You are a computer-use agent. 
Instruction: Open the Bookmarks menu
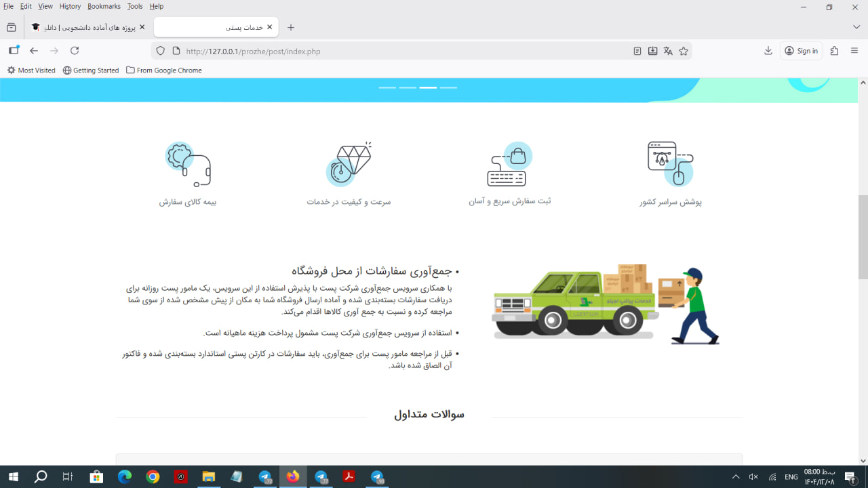[104, 6]
